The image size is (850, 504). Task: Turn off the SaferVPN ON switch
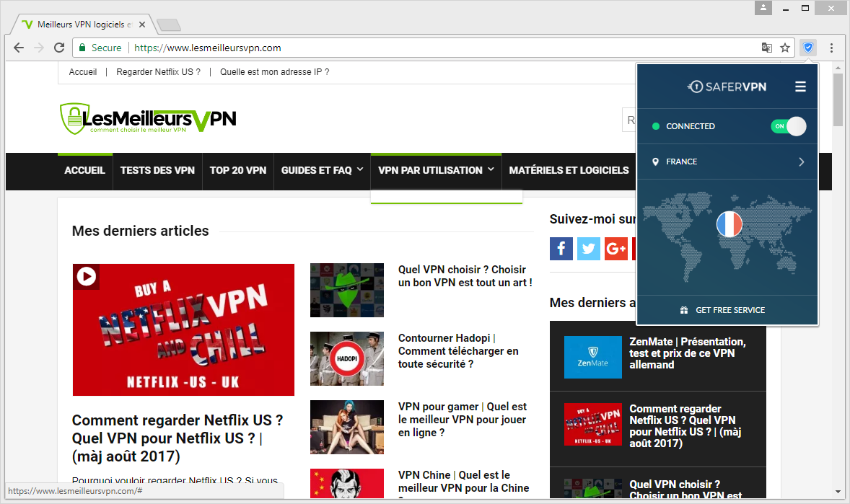(789, 126)
